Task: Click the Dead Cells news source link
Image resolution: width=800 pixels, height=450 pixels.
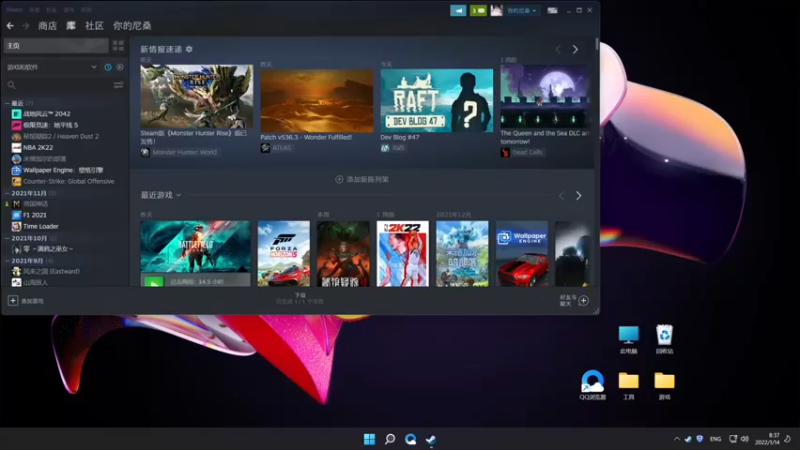Action: 527,152
